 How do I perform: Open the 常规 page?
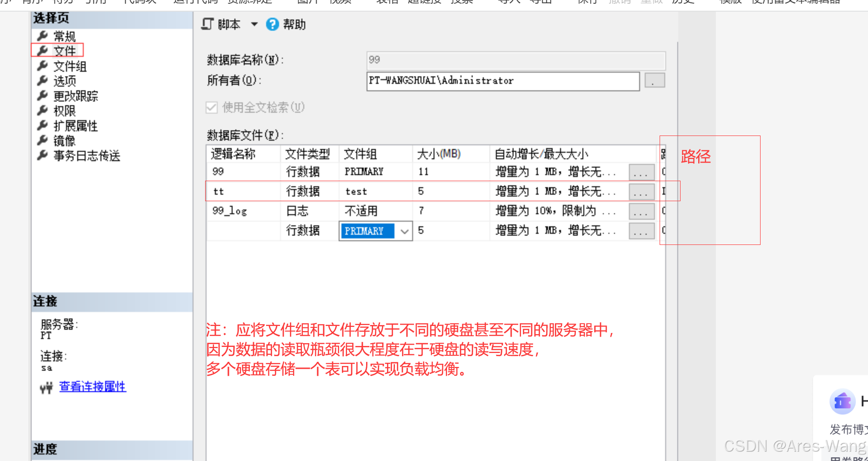(64, 36)
